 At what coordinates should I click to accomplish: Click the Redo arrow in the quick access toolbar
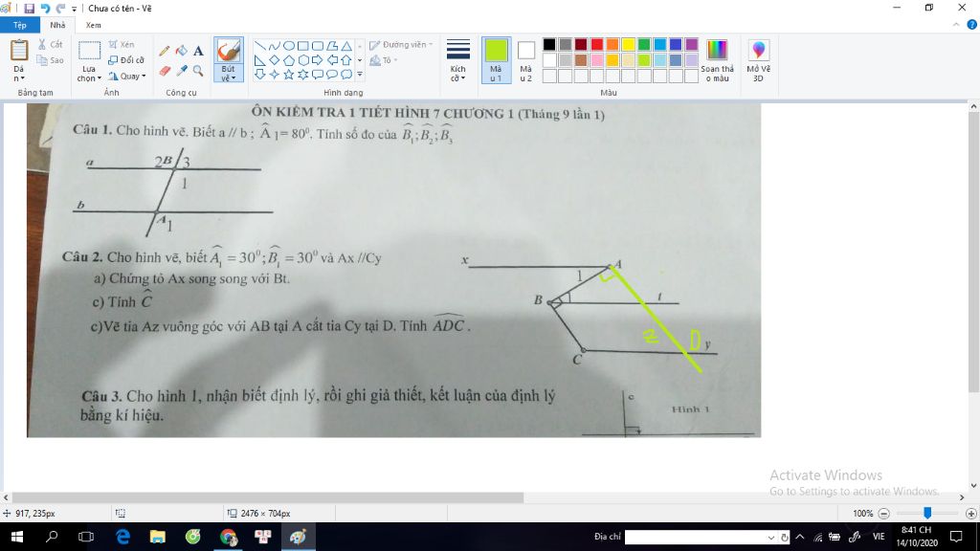click(x=60, y=8)
